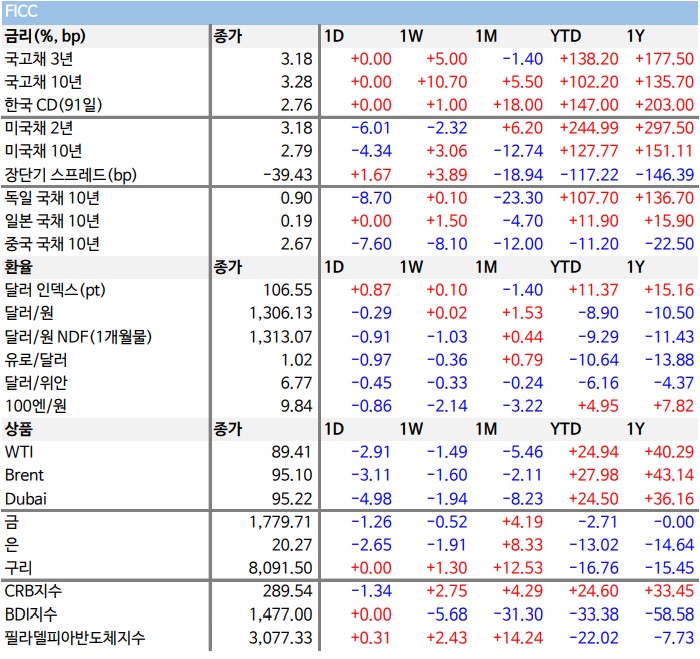Click the 중국 국채 10년 row label
The image size is (700, 659).
tap(52, 244)
